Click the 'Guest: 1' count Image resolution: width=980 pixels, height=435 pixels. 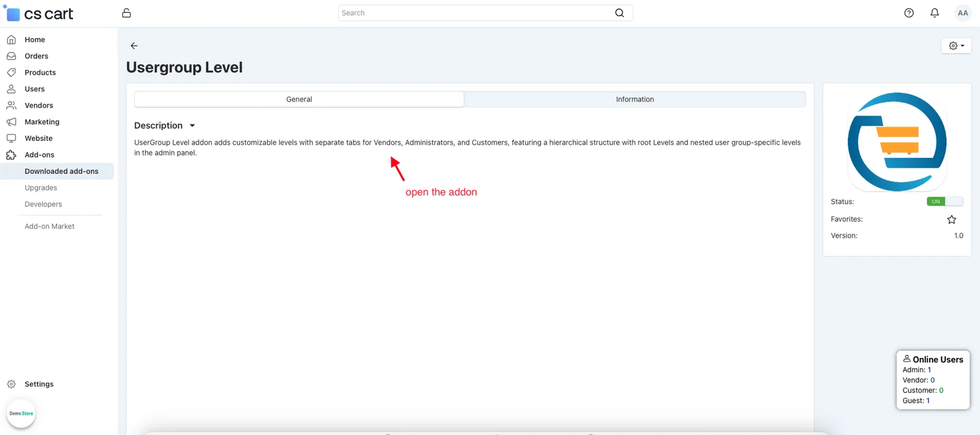pos(916,401)
